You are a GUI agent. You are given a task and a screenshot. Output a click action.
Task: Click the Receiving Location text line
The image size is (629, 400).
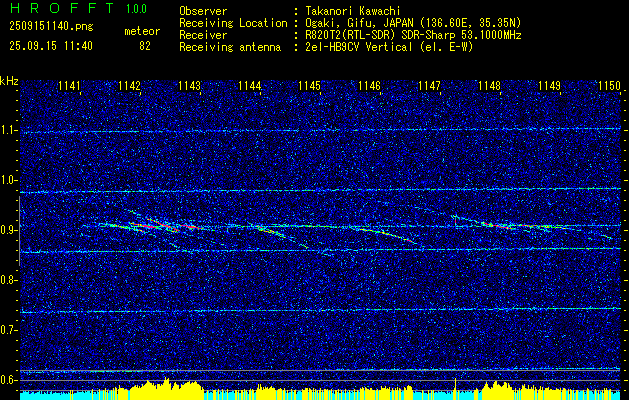(x=350, y=23)
